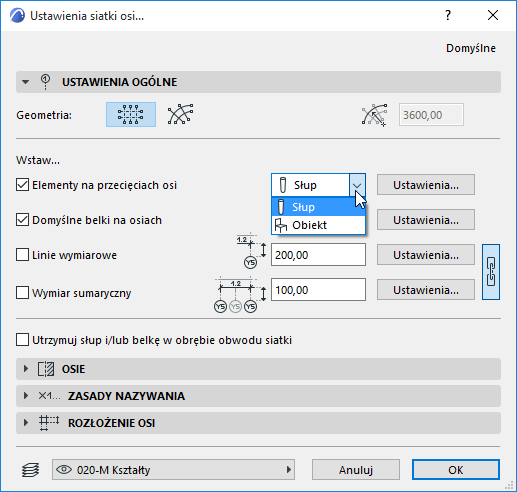517x492 pixels.
Task: Open Ustawienia for Linie wymiarowe
Action: pyautogui.click(x=426, y=255)
